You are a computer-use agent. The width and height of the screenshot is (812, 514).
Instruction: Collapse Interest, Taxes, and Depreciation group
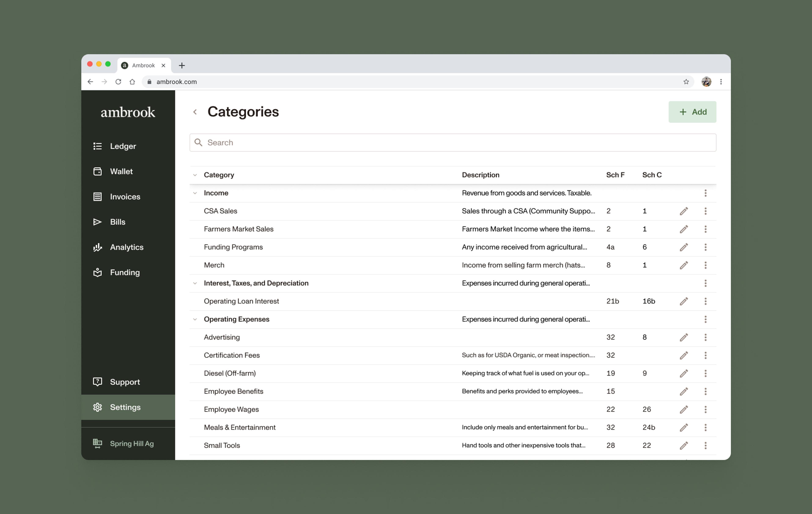click(x=195, y=283)
